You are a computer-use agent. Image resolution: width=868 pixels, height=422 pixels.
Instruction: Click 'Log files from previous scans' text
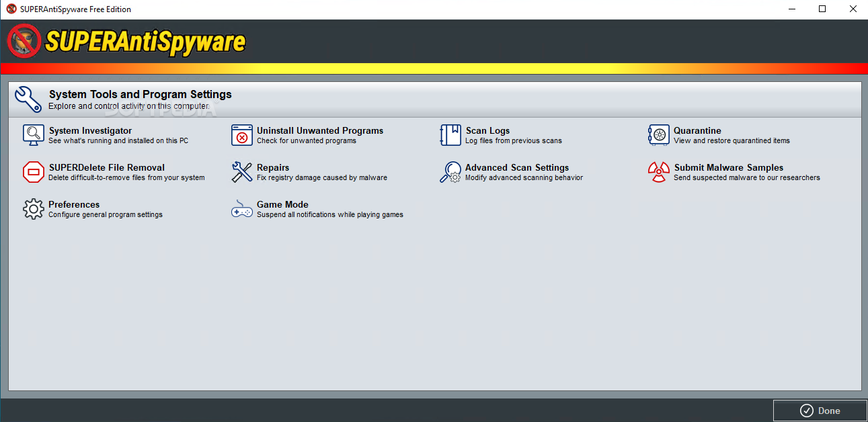514,141
